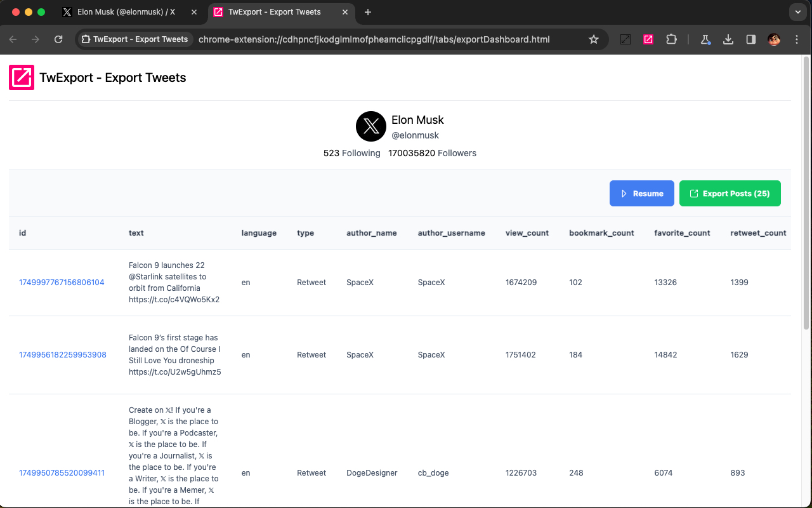Bookmark this page with the star icon

tap(594, 39)
